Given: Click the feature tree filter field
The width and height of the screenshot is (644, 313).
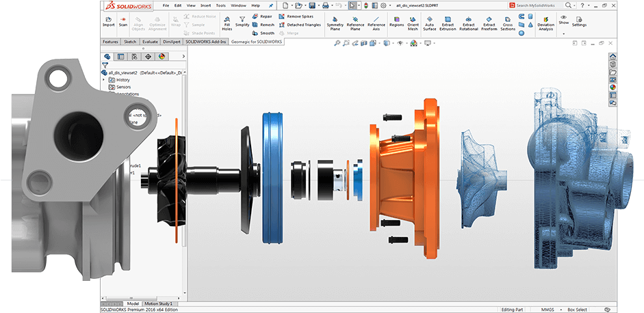Looking at the screenshot, I should click(144, 65).
